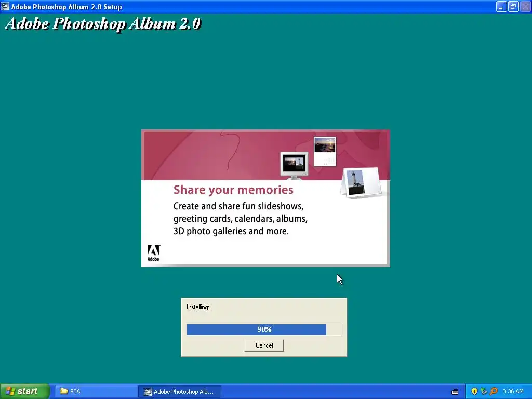Click the 3:36 AM system clock

click(513, 391)
